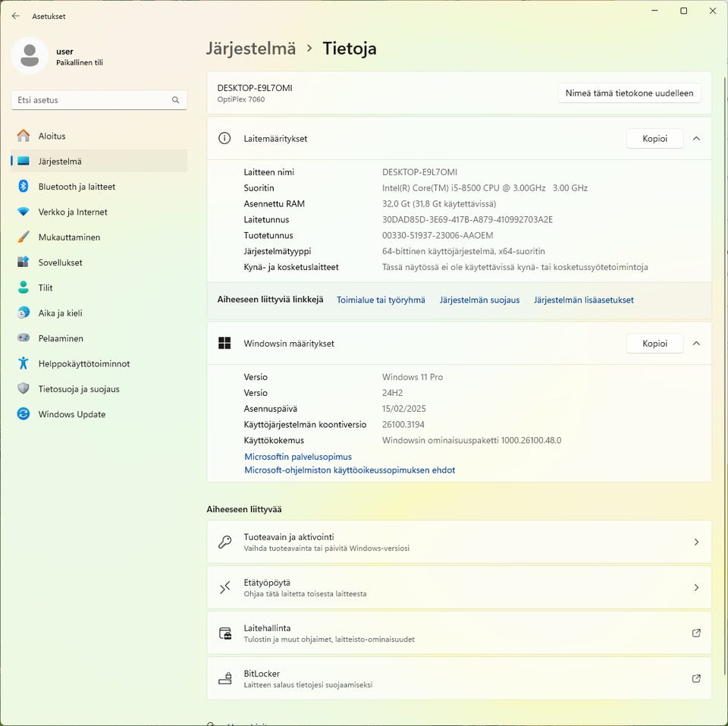Click the Laitetunnus value 30DAD85D-3E69
728x726 pixels.
coord(468,219)
